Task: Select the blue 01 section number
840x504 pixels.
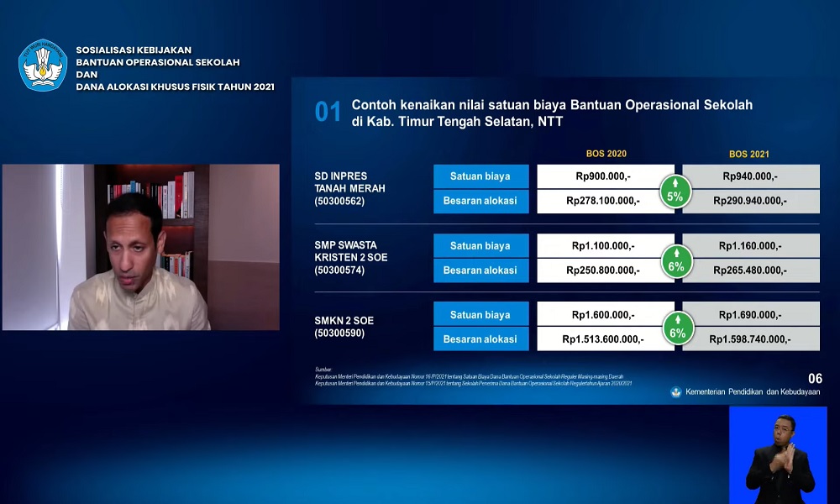Action: coord(328,113)
